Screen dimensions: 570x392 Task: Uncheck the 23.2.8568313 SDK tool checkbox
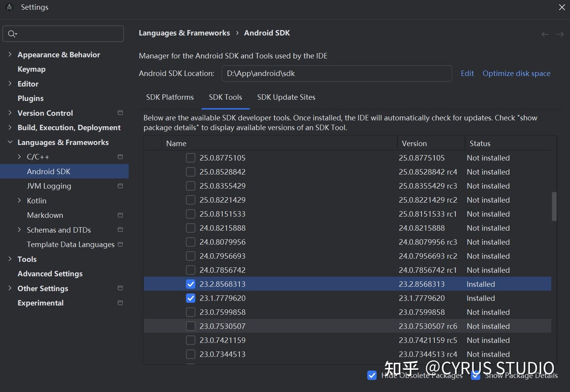coord(190,284)
